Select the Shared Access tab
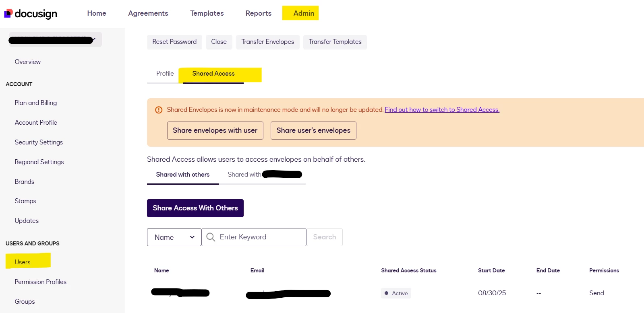The width and height of the screenshot is (644, 313). (x=213, y=74)
